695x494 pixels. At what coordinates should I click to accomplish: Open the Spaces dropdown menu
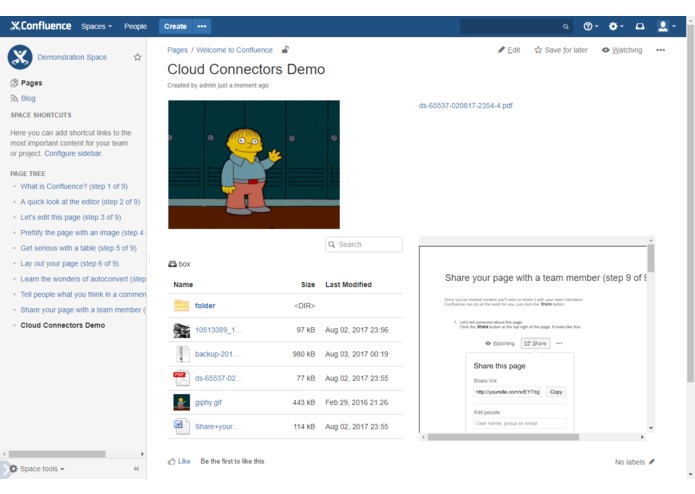click(x=96, y=27)
